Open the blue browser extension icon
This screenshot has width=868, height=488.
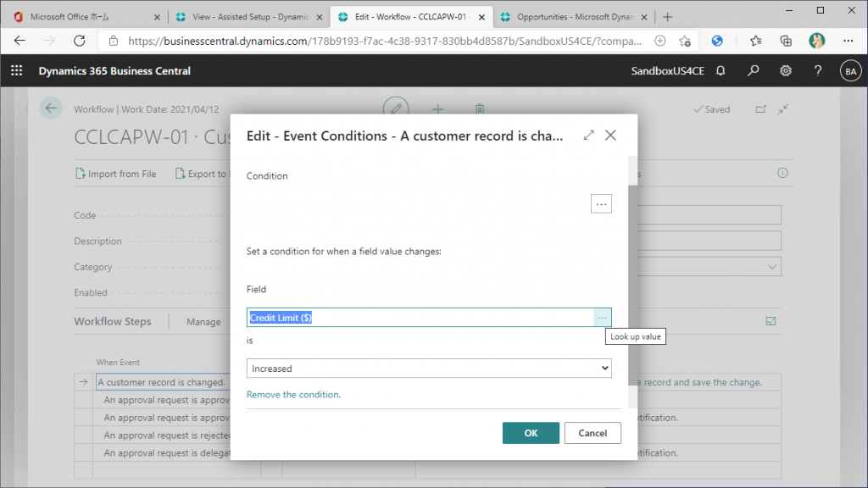[717, 41]
